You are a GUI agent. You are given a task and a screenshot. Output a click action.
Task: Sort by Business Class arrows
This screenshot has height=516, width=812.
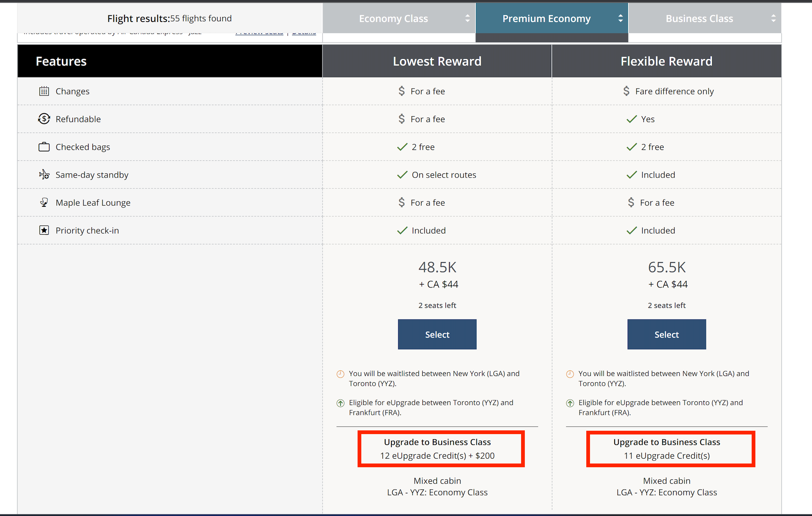click(x=773, y=18)
